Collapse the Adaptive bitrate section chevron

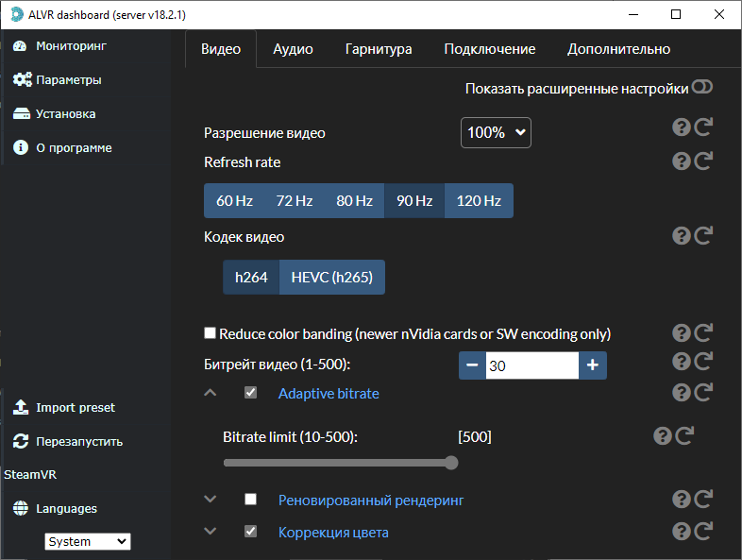211,393
